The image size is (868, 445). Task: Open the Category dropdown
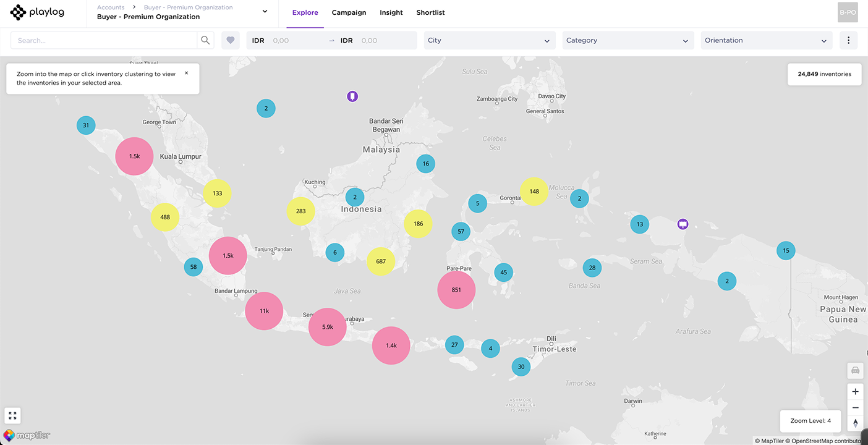627,40
